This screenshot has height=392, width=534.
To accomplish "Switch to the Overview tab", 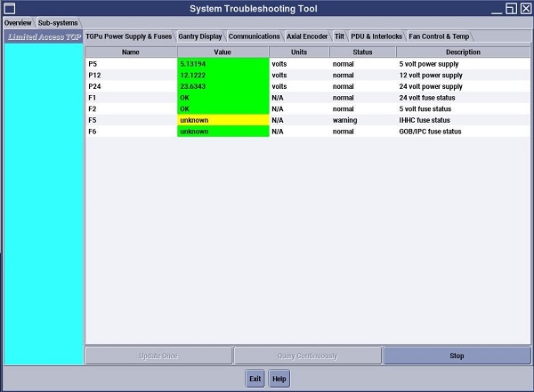I will point(18,22).
